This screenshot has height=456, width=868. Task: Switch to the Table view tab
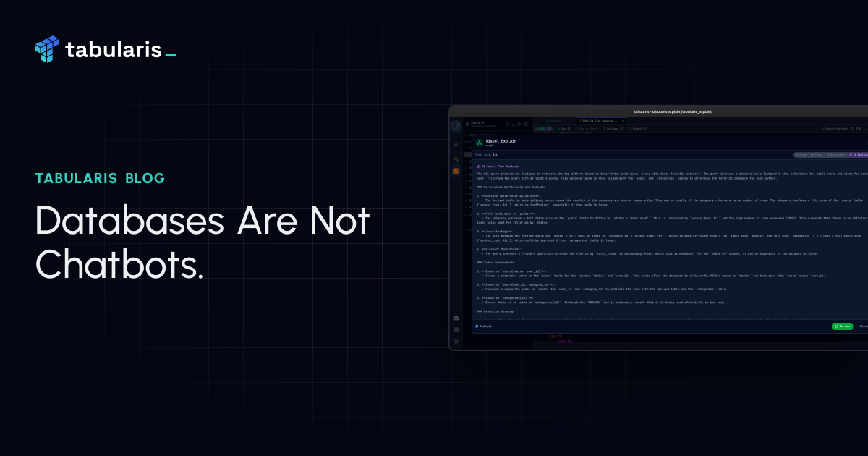tap(817, 155)
